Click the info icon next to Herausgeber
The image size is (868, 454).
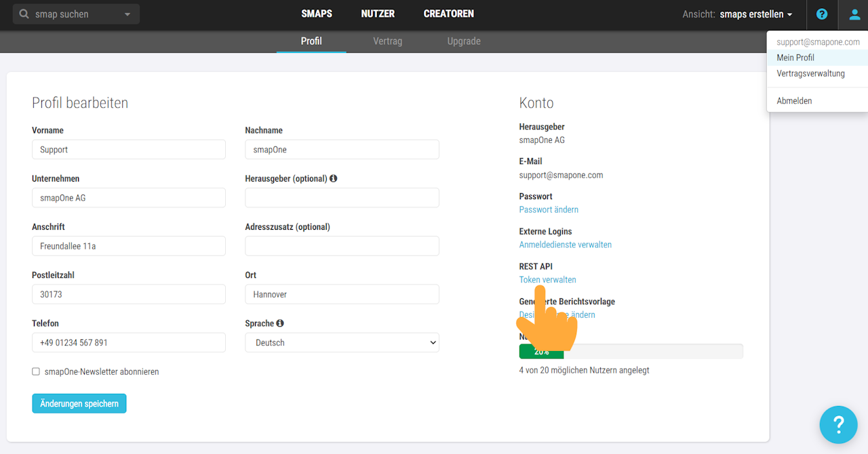pos(334,179)
